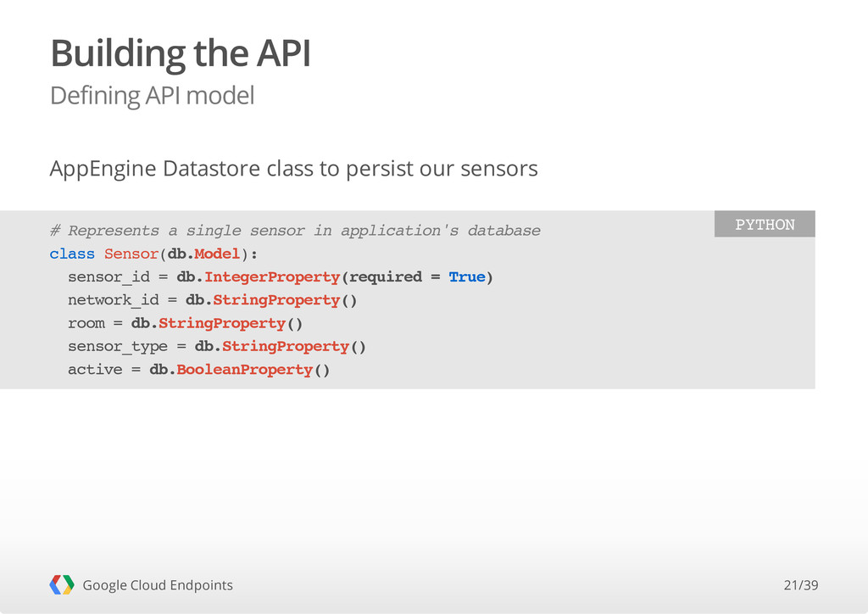Viewport: 868px width, 614px height.
Task: Click the True value in code
Action: coord(467,276)
